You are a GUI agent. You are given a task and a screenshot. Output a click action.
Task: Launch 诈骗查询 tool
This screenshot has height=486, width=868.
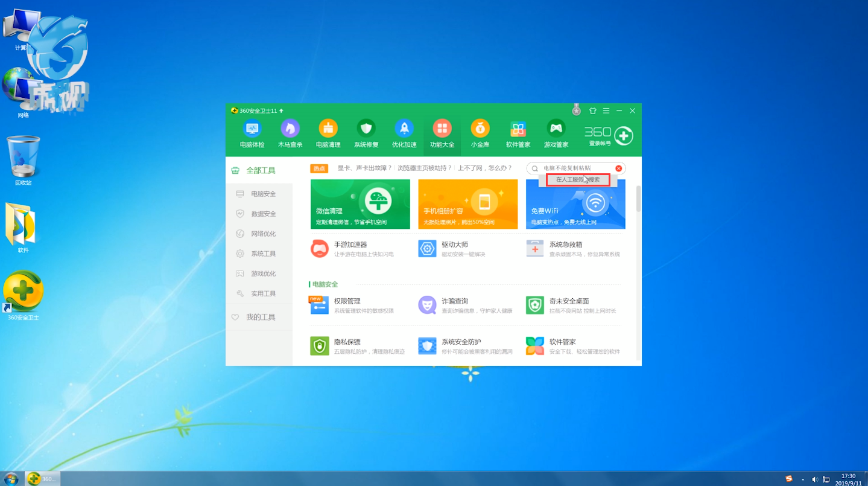click(465, 305)
